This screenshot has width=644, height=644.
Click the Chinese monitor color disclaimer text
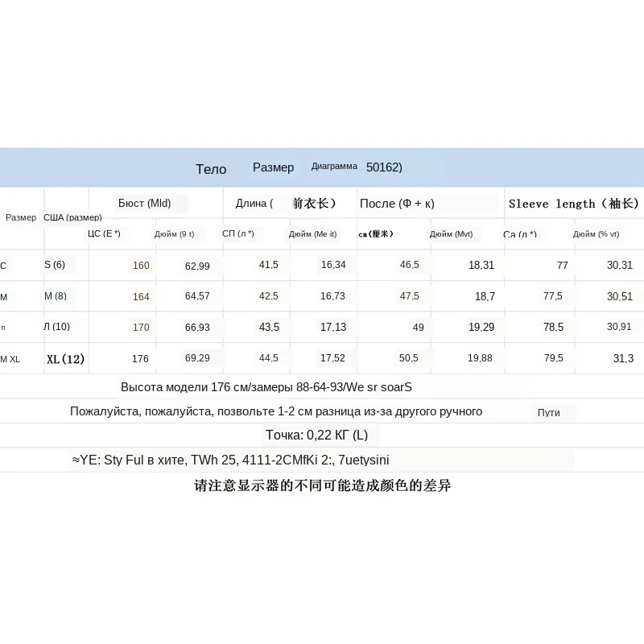323,486
